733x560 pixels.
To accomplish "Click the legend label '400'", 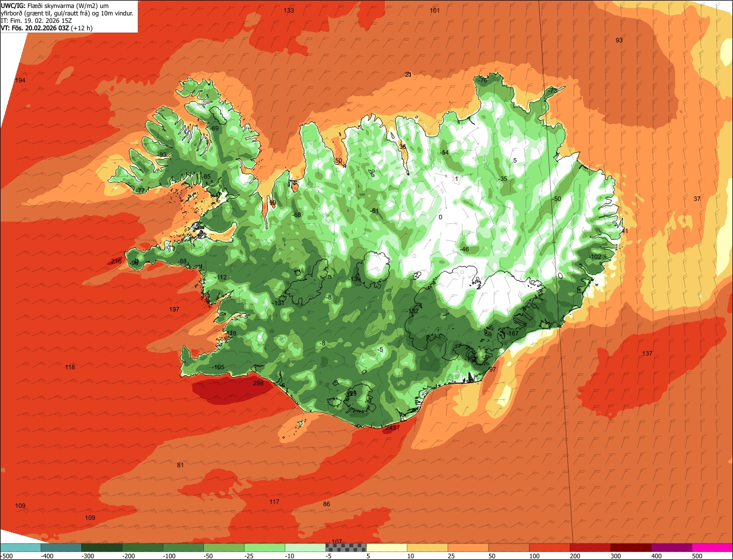I will (x=657, y=556).
